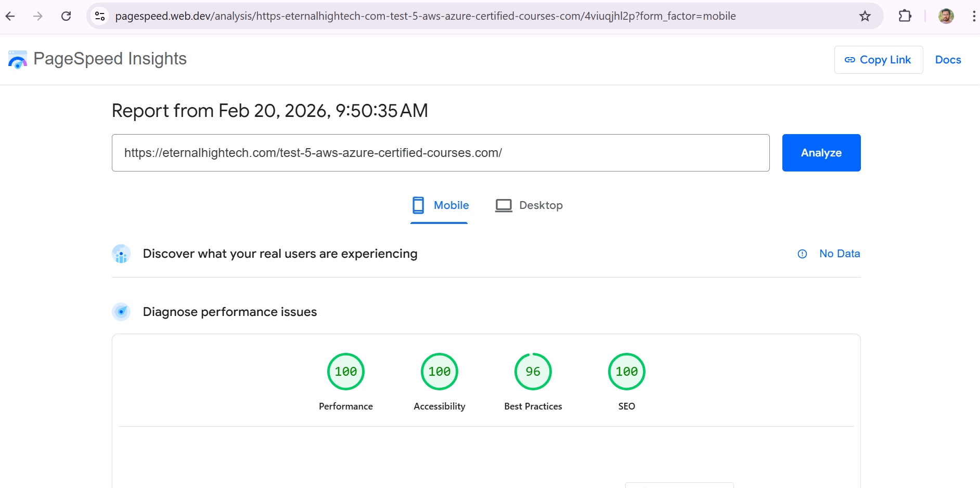Viewport: 980px width, 488px height.
Task: Click the desktop laptop icon
Action: pyautogui.click(x=504, y=206)
